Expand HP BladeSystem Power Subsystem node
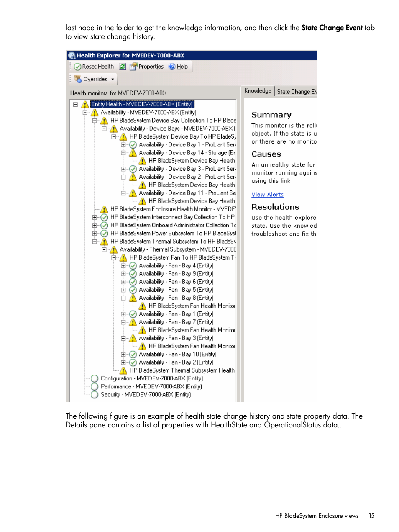The image size is (399, 532). (95, 234)
